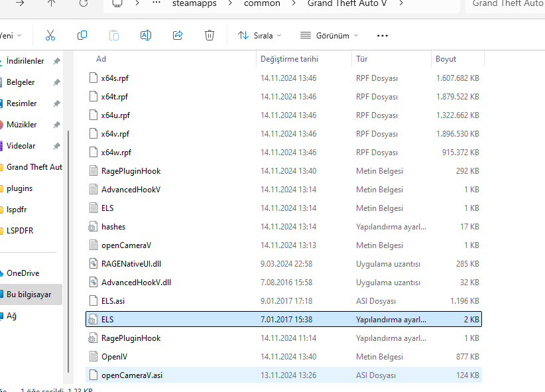Expand the Yeni dropdown
The width and height of the screenshot is (545, 392).
point(9,35)
